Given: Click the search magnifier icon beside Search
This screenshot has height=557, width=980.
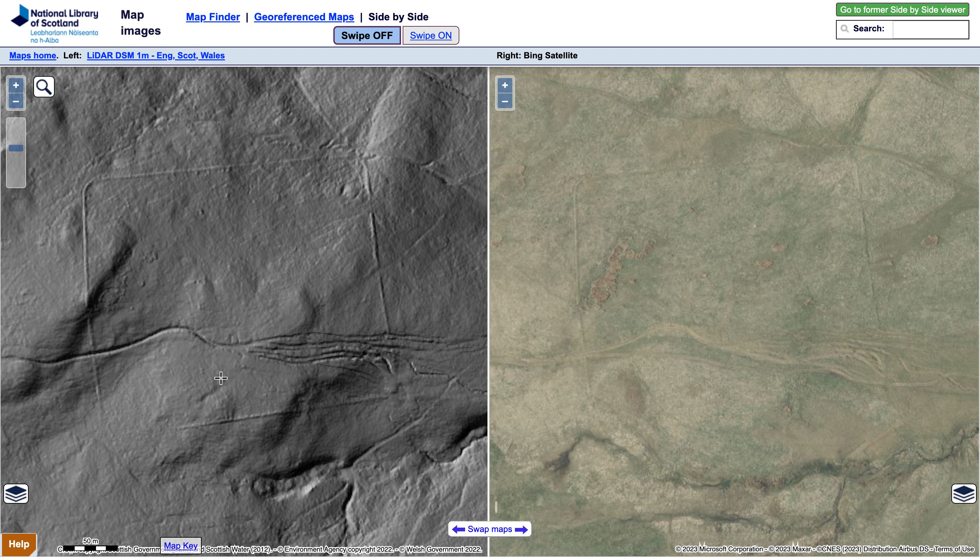Looking at the screenshot, I should click(845, 29).
